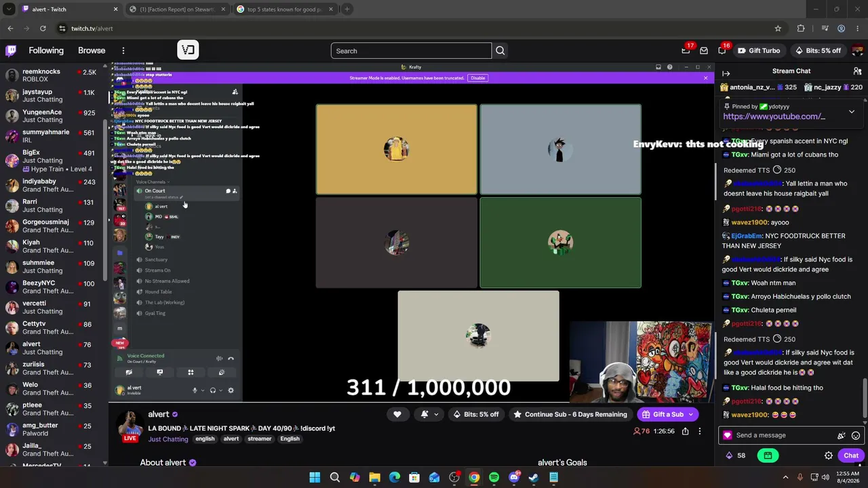Open YungeenAce channel in sidebar
Viewport: 868px width, 488px height.
coord(53,116)
